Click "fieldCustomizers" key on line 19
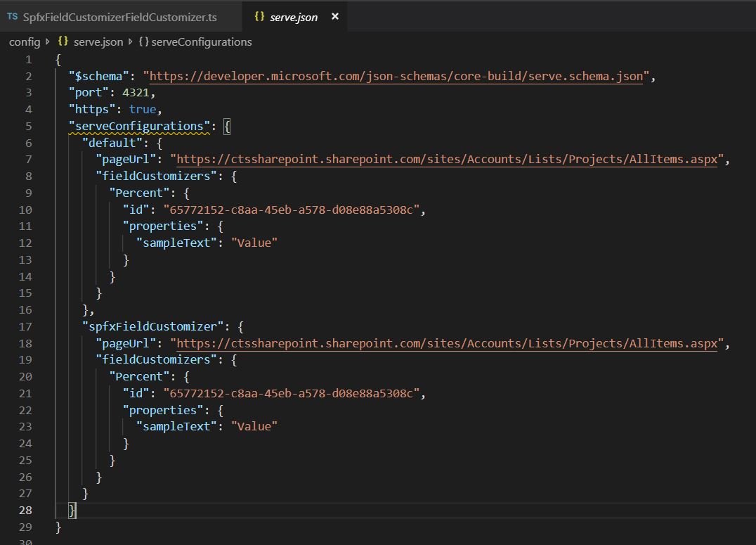This screenshot has width=756, height=545. click(156, 359)
